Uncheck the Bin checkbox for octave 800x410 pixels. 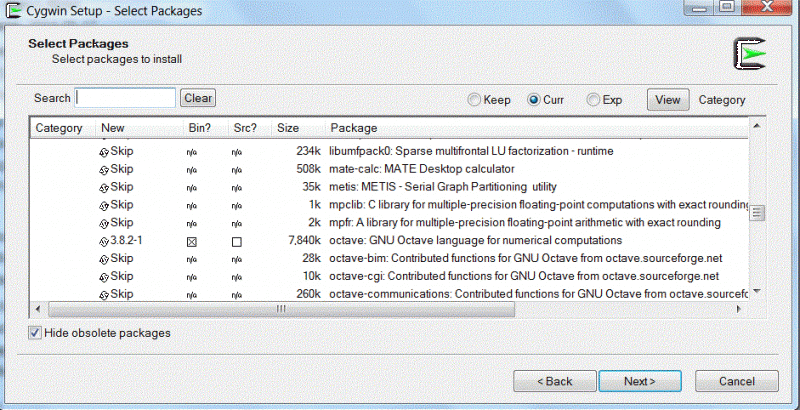tap(192, 242)
